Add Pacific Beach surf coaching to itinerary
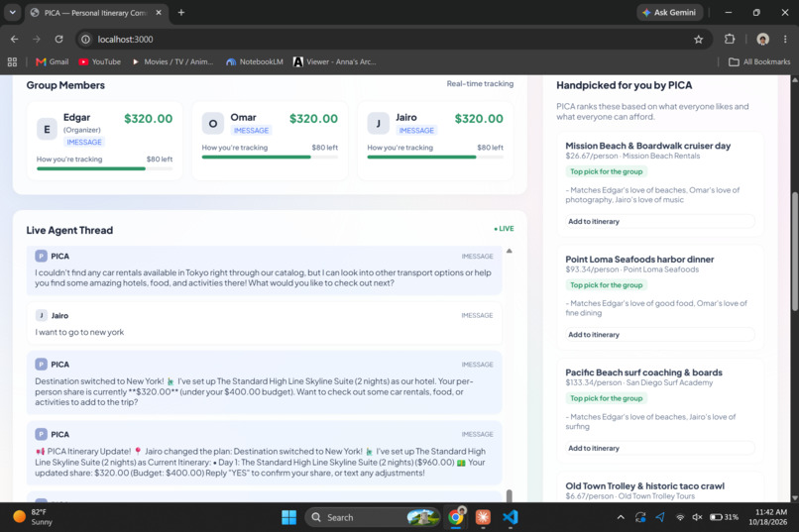Screen dimensions: 799x532 tap(660, 448)
